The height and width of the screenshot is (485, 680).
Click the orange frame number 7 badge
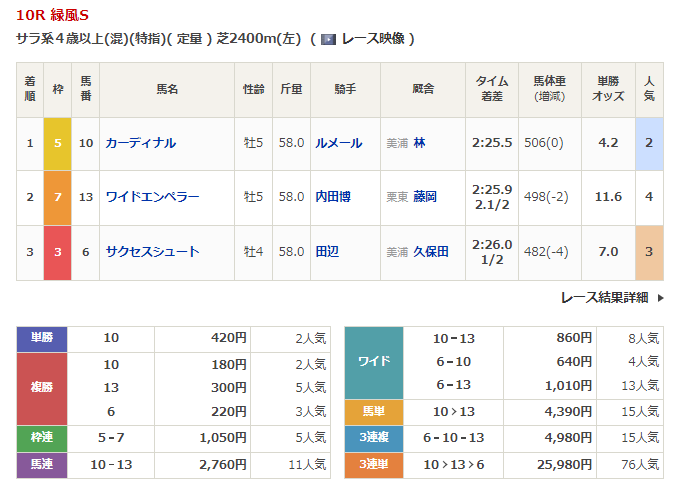click(57, 197)
